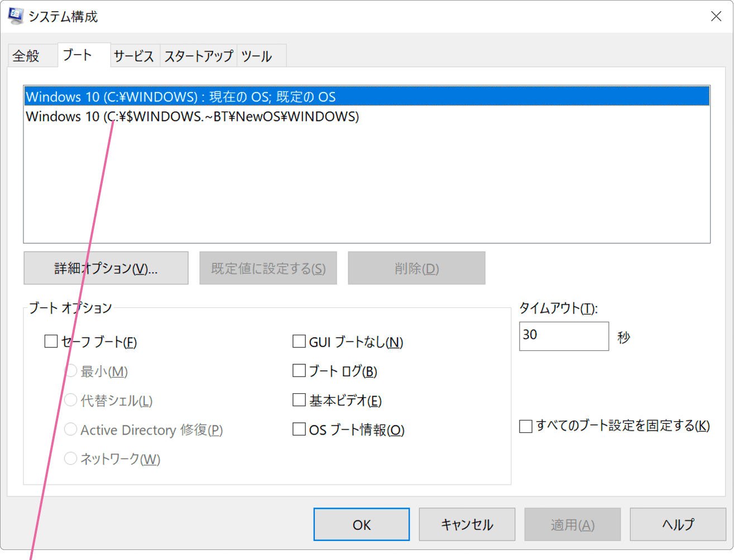Open 詳細オプション(V)... settings
Screen dimensions: 734x560
(x=106, y=268)
